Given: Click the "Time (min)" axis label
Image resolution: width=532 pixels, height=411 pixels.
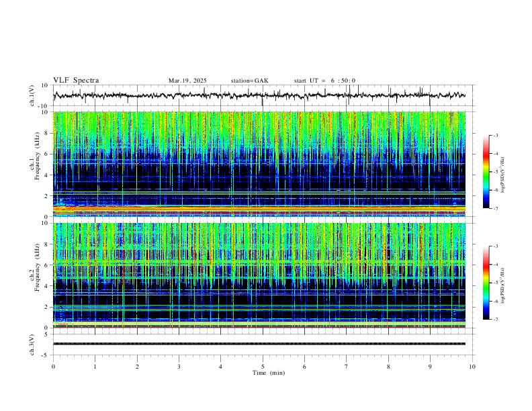Looking at the screenshot, I should tap(269, 373).
